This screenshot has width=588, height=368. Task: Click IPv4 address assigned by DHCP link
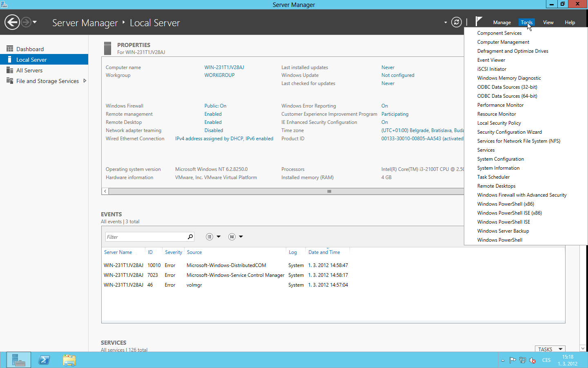click(x=224, y=139)
